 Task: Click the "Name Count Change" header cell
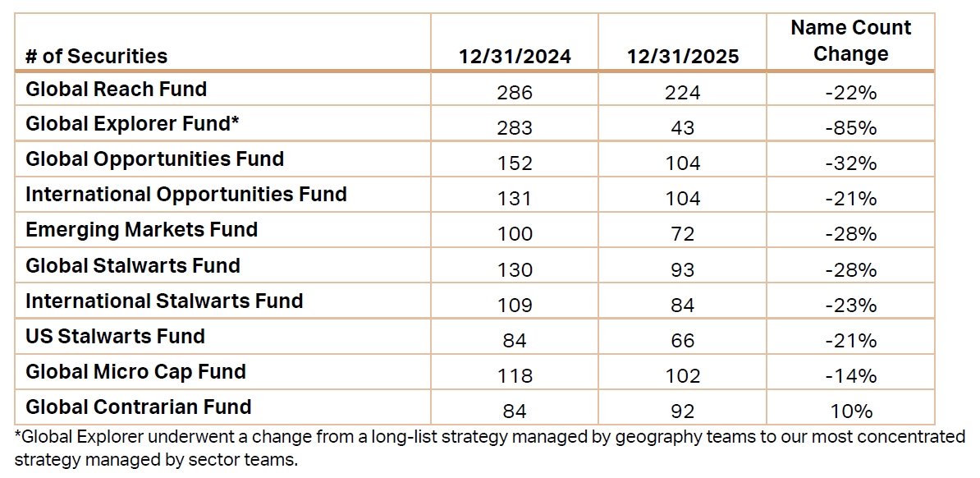pos(850,41)
